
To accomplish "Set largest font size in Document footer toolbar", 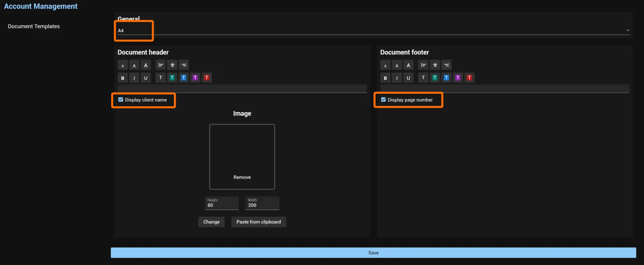I will click(408, 65).
